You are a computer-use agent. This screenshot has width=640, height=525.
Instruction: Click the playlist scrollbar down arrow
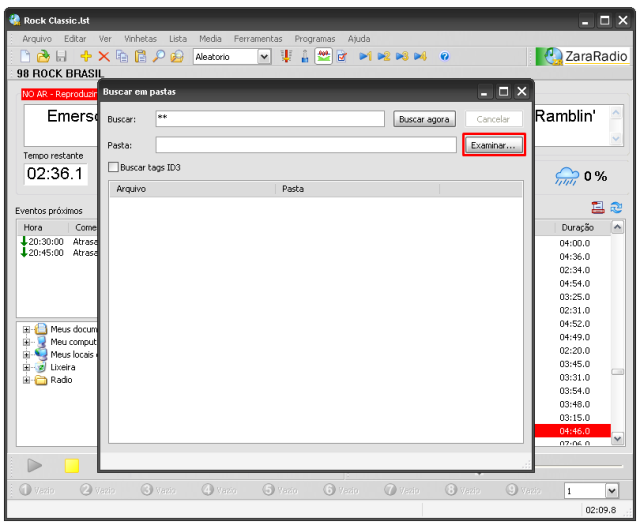tap(617, 438)
